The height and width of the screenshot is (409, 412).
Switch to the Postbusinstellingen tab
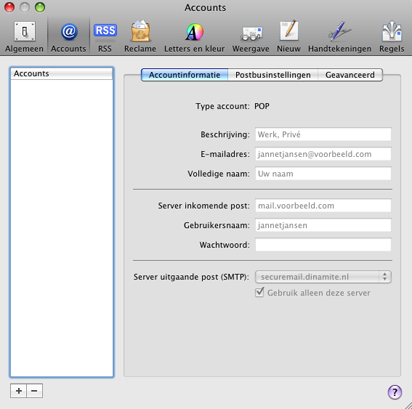point(273,75)
